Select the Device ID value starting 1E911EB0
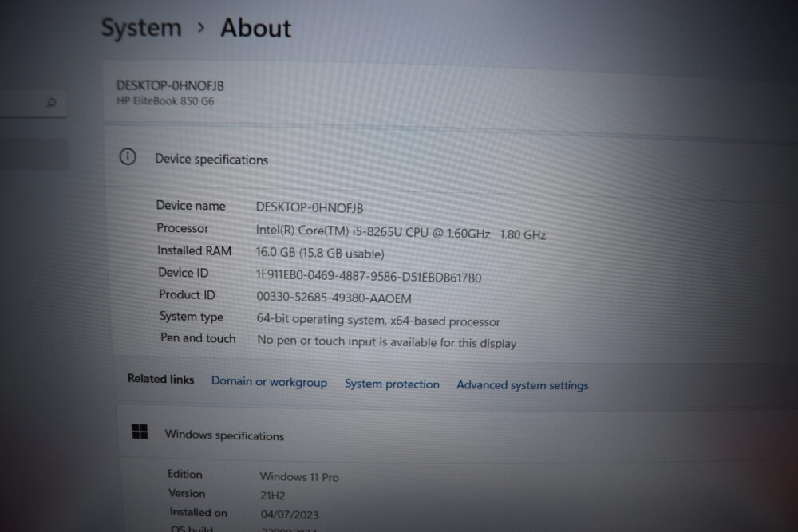This screenshot has width=798, height=532. [x=369, y=276]
